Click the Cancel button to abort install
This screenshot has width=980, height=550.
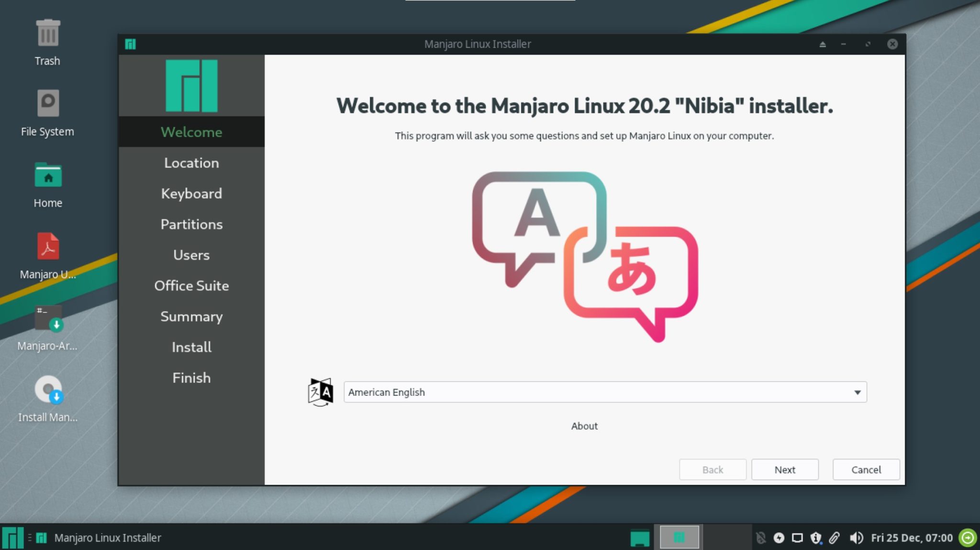866,469
